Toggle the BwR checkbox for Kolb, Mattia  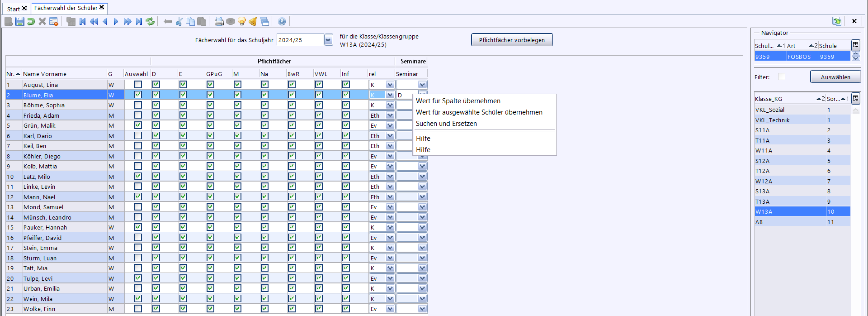pos(292,166)
